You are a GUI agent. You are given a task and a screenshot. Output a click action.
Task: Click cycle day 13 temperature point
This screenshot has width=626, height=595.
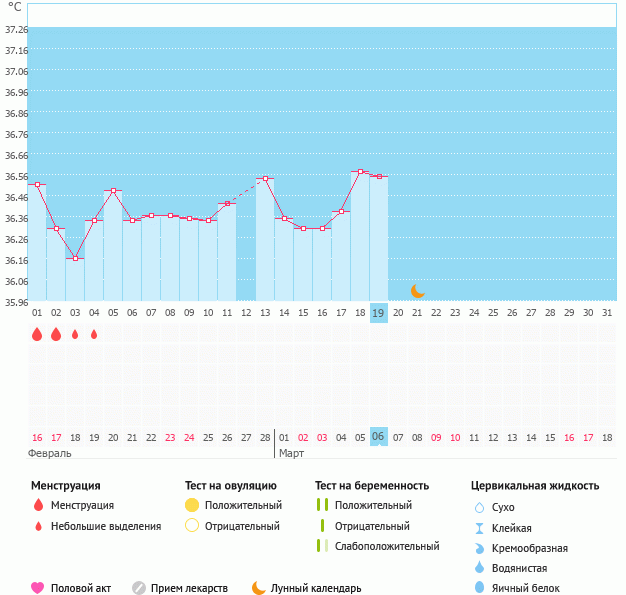pyautogui.click(x=265, y=179)
